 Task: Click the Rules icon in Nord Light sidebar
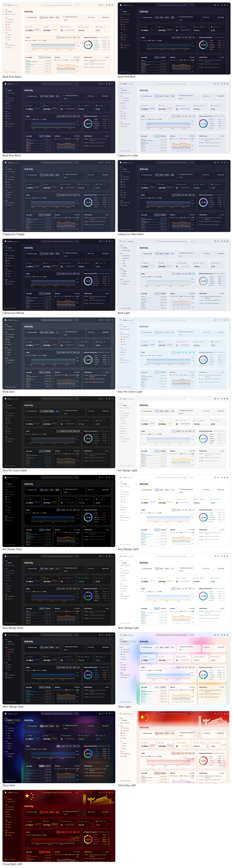click(x=121, y=276)
